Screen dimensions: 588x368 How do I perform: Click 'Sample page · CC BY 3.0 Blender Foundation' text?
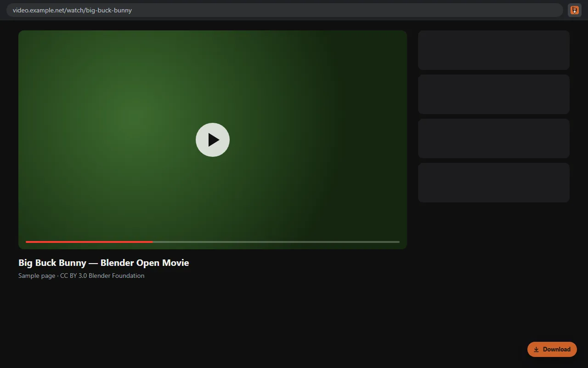click(81, 276)
